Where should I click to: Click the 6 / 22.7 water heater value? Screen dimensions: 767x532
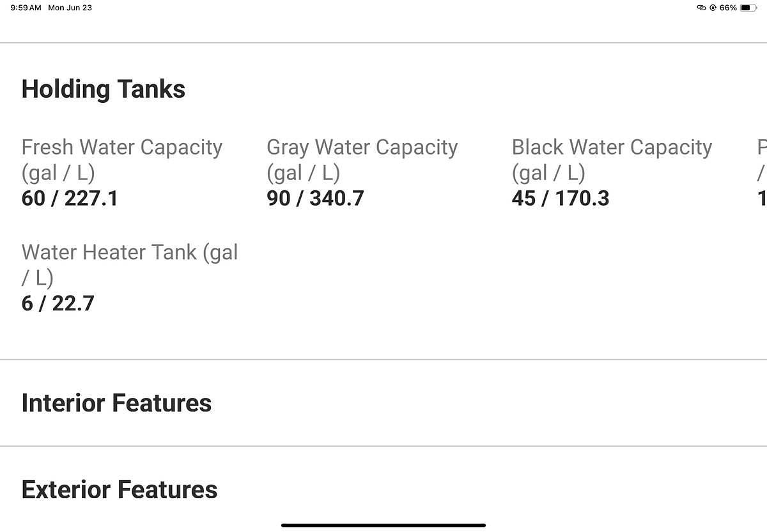(x=58, y=303)
